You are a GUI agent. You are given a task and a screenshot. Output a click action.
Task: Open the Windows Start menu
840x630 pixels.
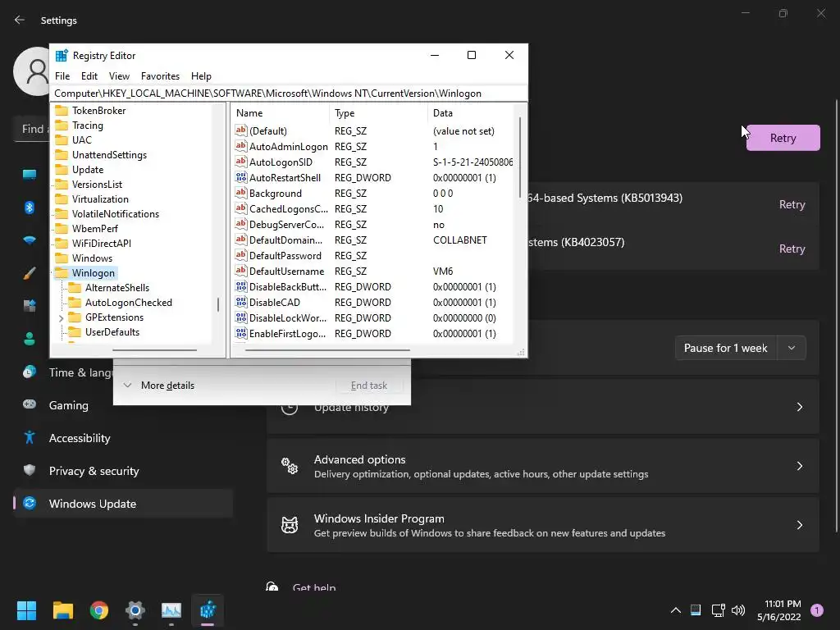point(26,610)
